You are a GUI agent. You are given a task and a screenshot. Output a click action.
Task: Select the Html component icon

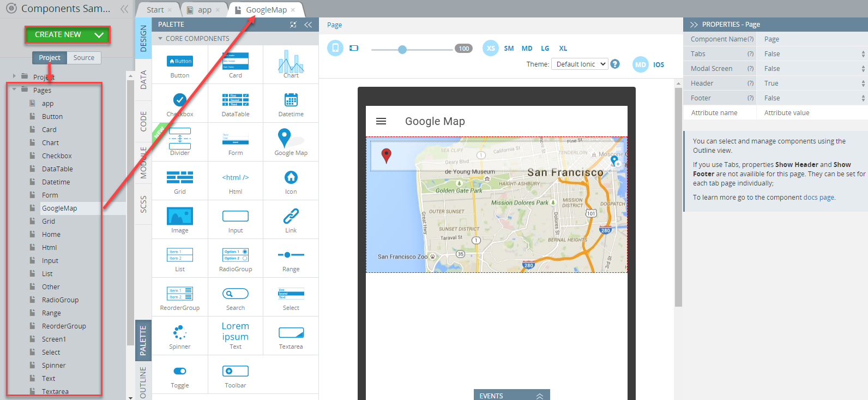coord(236,177)
